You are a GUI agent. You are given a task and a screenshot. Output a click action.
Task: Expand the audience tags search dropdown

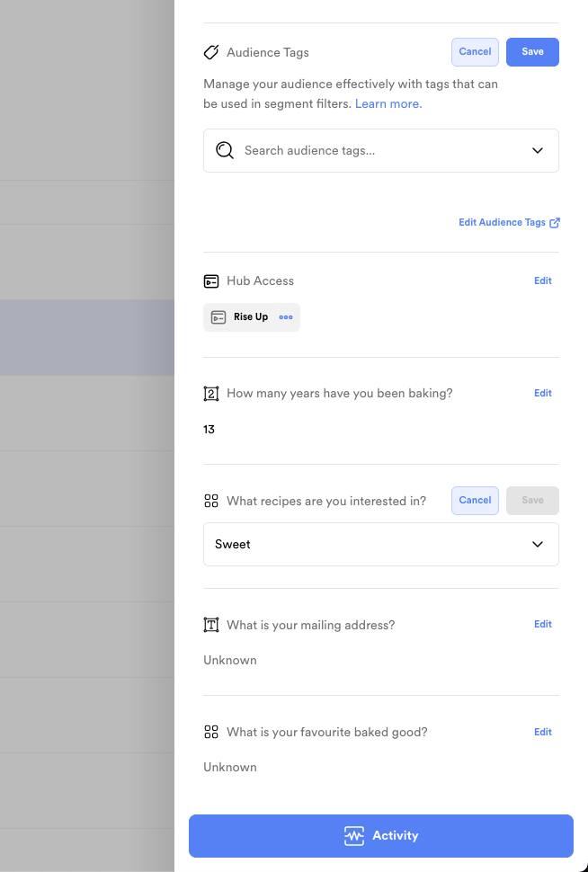(538, 150)
